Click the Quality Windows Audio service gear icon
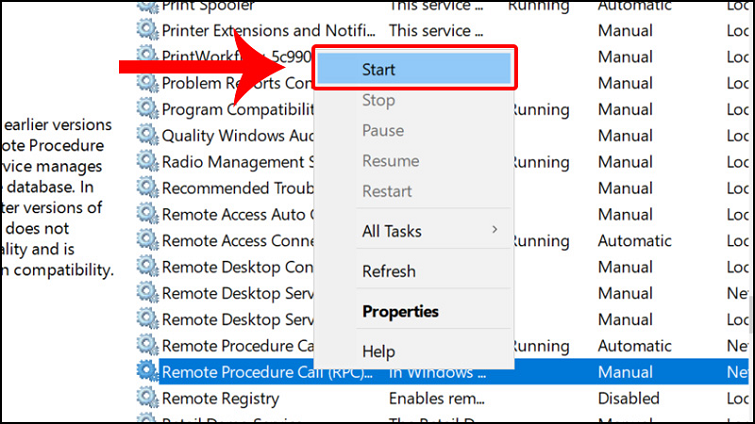Screen dimensions: 755x424 click(x=147, y=135)
